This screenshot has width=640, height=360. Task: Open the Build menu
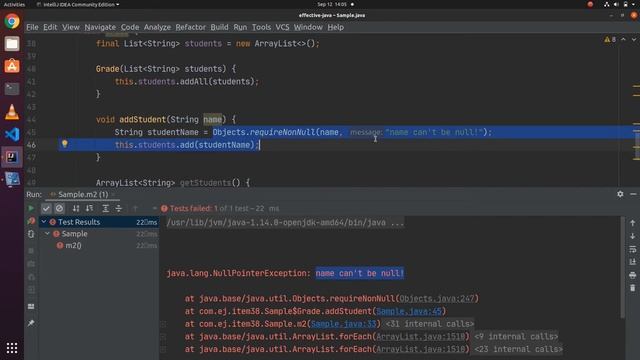point(219,27)
